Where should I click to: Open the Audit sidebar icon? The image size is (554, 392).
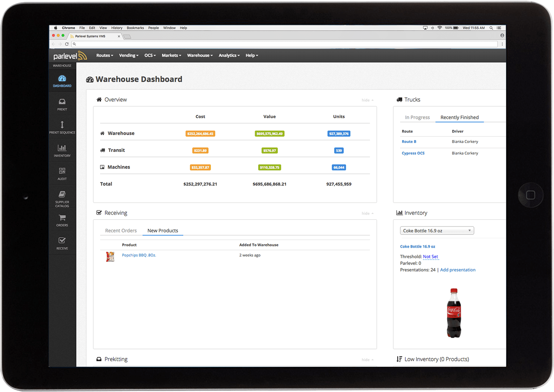62,171
